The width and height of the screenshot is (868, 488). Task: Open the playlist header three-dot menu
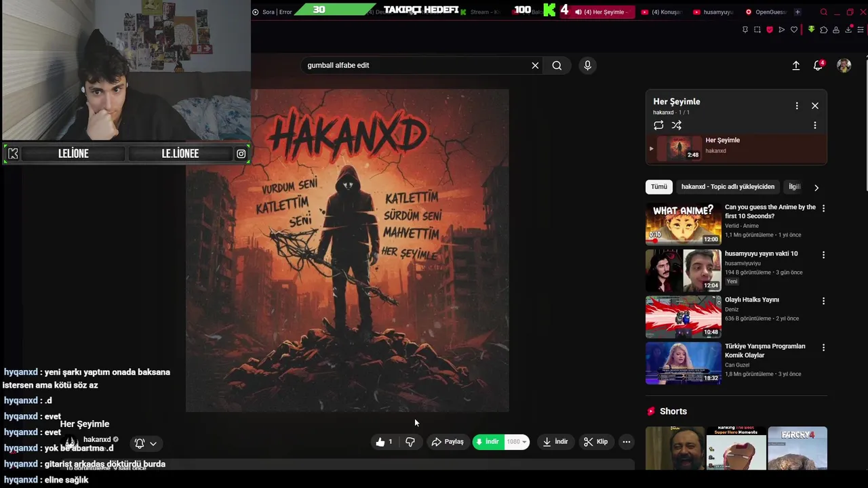pos(797,106)
